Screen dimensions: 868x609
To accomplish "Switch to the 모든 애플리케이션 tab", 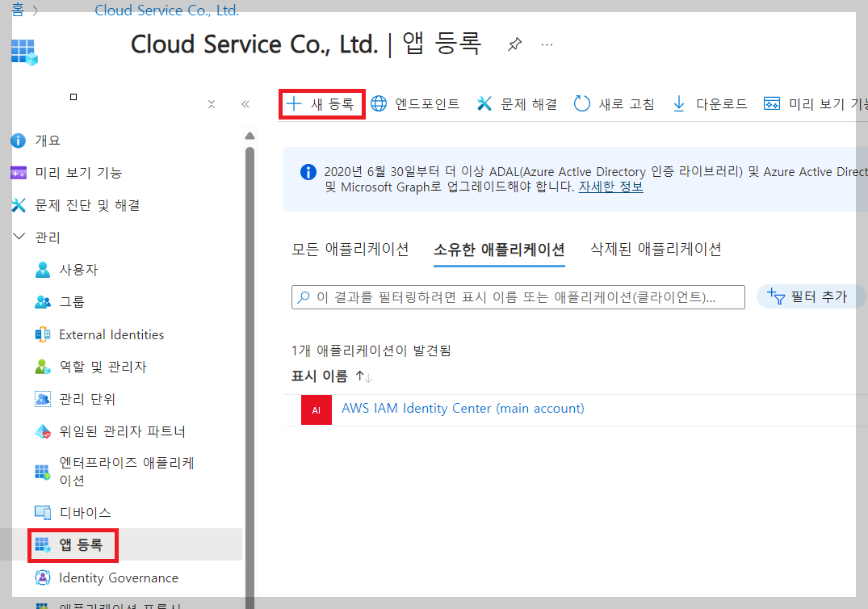I will pyautogui.click(x=350, y=249).
